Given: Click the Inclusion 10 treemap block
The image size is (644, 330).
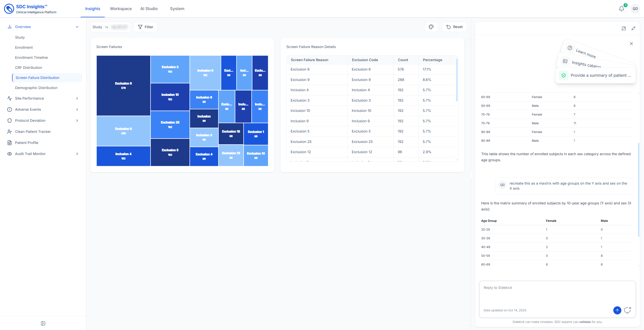Looking at the screenshot, I should pyautogui.click(x=170, y=97).
